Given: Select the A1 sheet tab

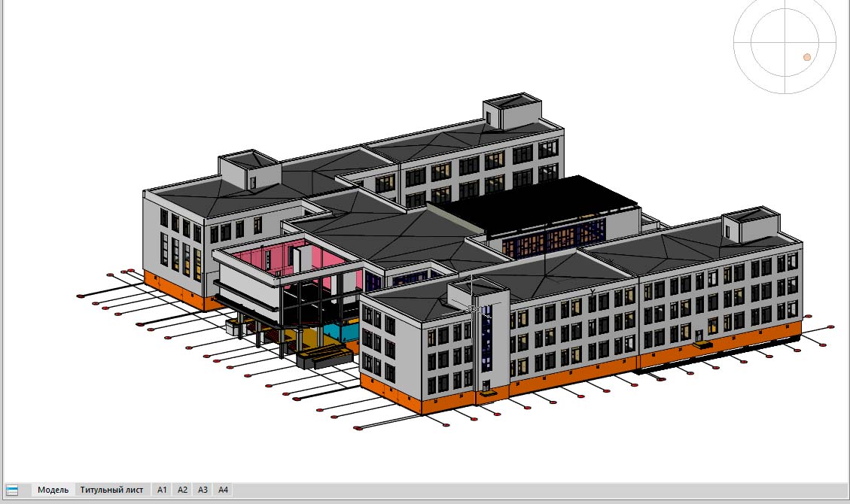Looking at the screenshot, I should tap(162, 490).
